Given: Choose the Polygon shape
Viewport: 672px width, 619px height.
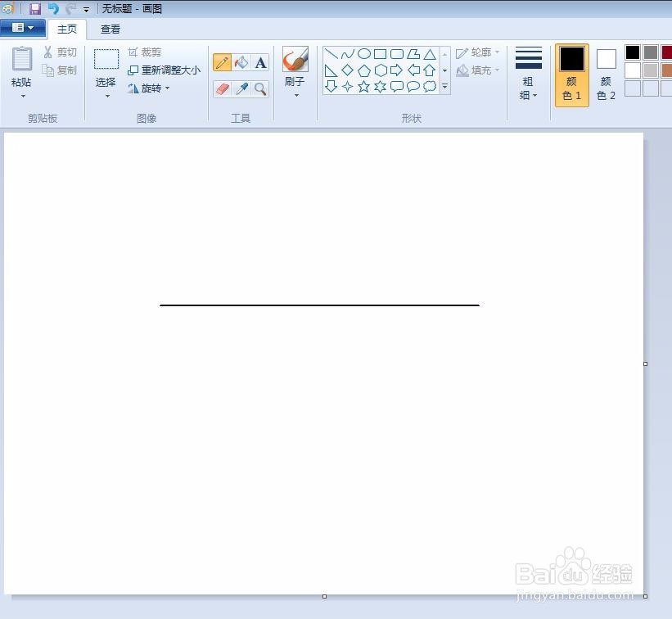Looking at the screenshot, I should tap(413, 54).
